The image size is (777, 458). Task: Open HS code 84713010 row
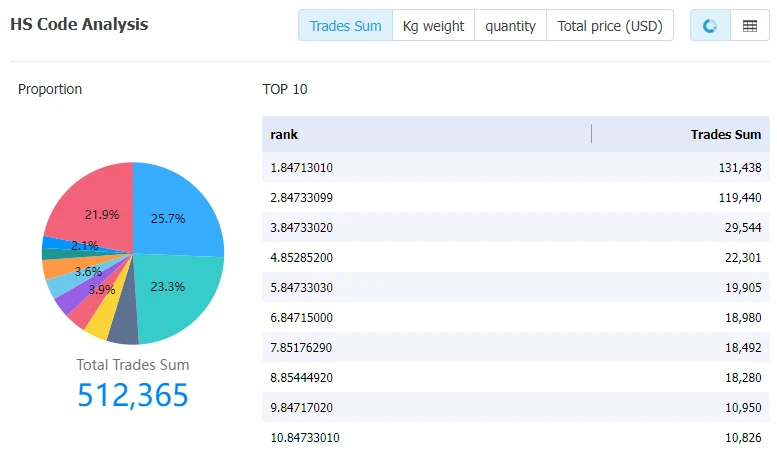(x=516, y=168)
